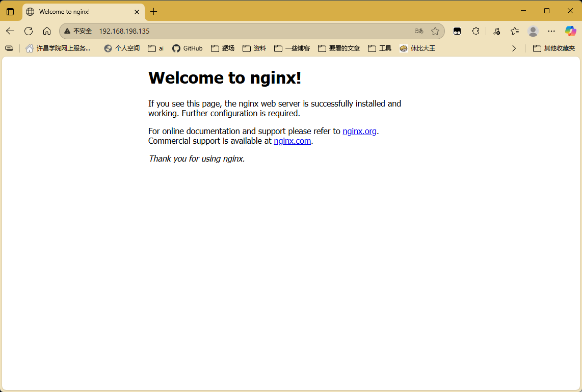The width and height of the screenshot is (582, 392).
Task: Click the user profile avatar
Action: click(533, 31)
